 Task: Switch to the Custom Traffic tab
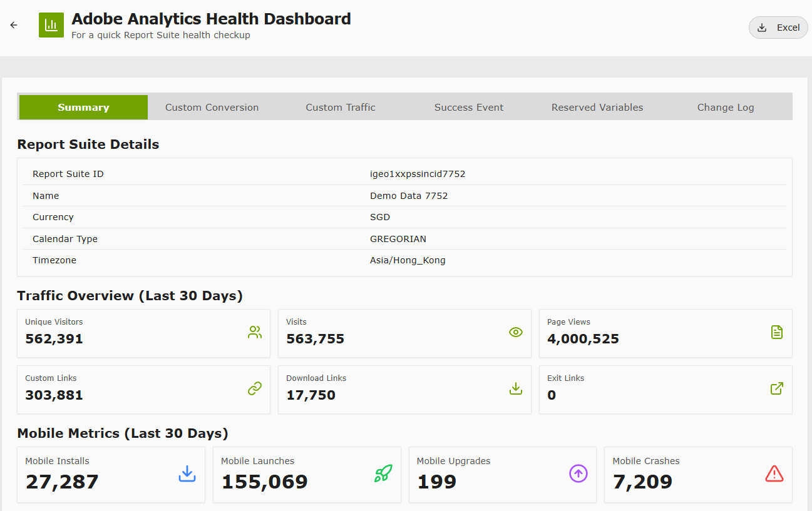[341, 108]
